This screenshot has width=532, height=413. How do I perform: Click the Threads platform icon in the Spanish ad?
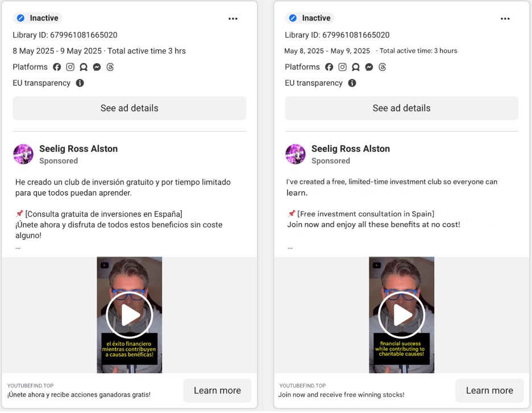(110, 67)
